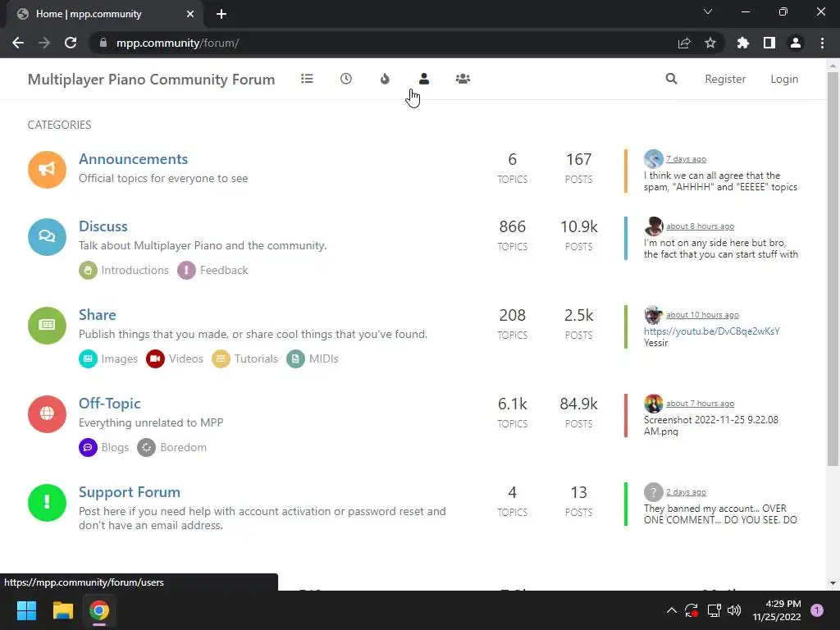Close the Home | mpp.community tab
The height and width of the screenshot is (630, 840).
pos(190,14)
